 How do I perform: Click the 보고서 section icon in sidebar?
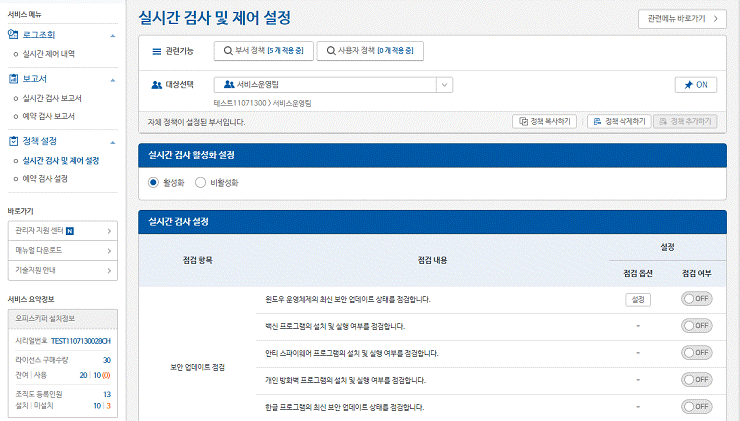click(x=14, y=78)
